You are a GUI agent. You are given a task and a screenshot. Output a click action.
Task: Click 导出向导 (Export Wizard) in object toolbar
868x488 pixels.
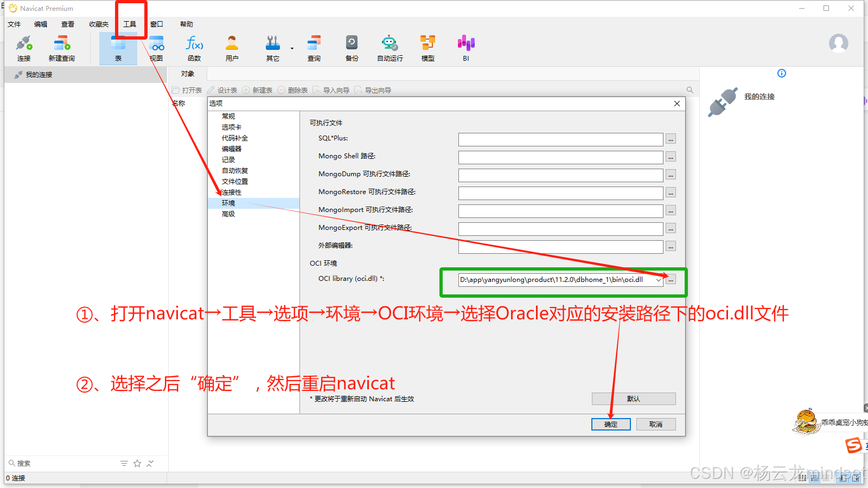[x=373, y=90]
